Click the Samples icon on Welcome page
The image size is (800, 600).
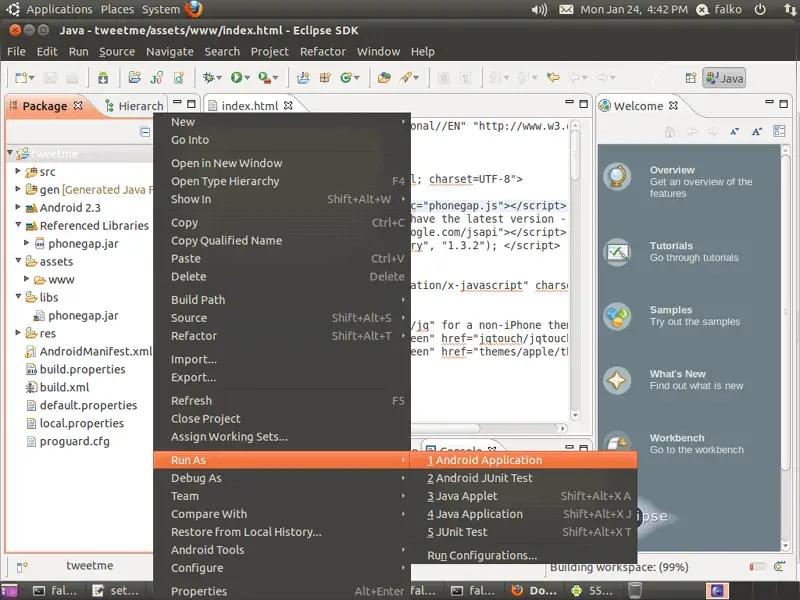[x=617, y=316]
